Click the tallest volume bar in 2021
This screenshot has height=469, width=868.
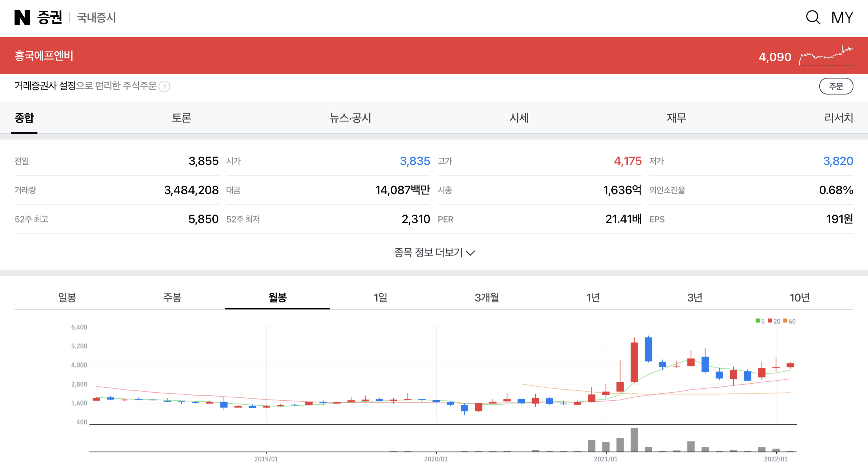[634, 440]
